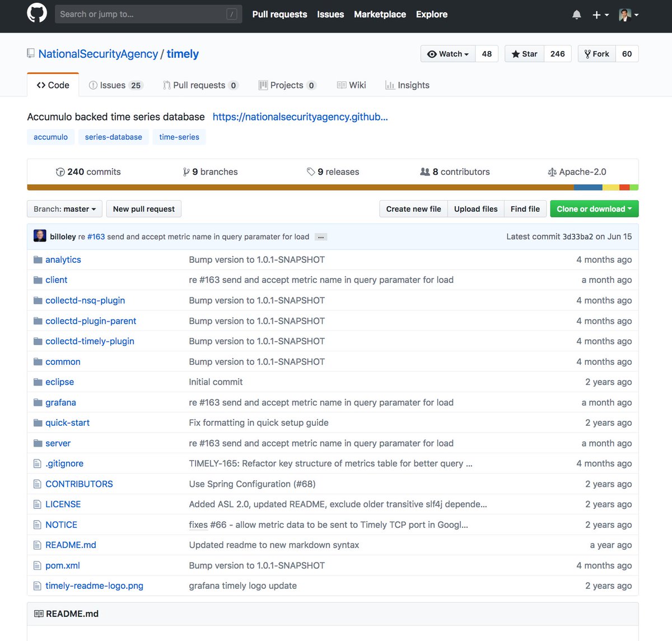This screenshot has height=641, width=672.
Task: Open the collectd-nsq-plugin folder
Action: 85,300
